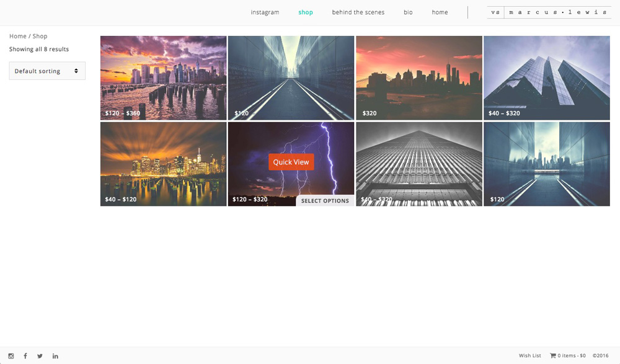The height and width of the screenshot is (364, 620).
Task: Click the vs marcus lewis logo
Action: tap(549, 12)
